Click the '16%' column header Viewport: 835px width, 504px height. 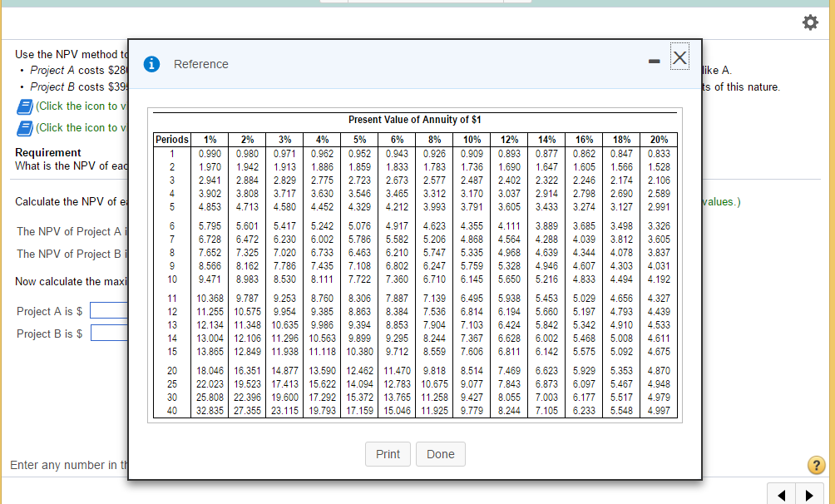tap(584, 140)
